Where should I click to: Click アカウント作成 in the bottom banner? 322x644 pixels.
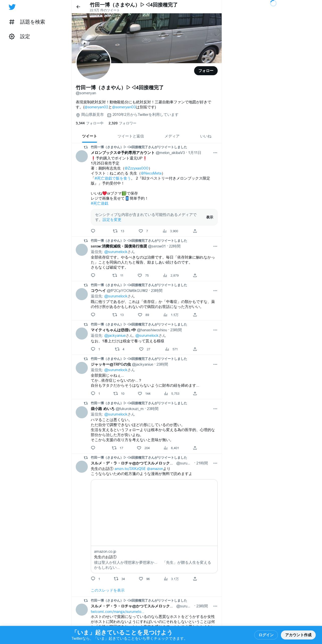[298, 635]
